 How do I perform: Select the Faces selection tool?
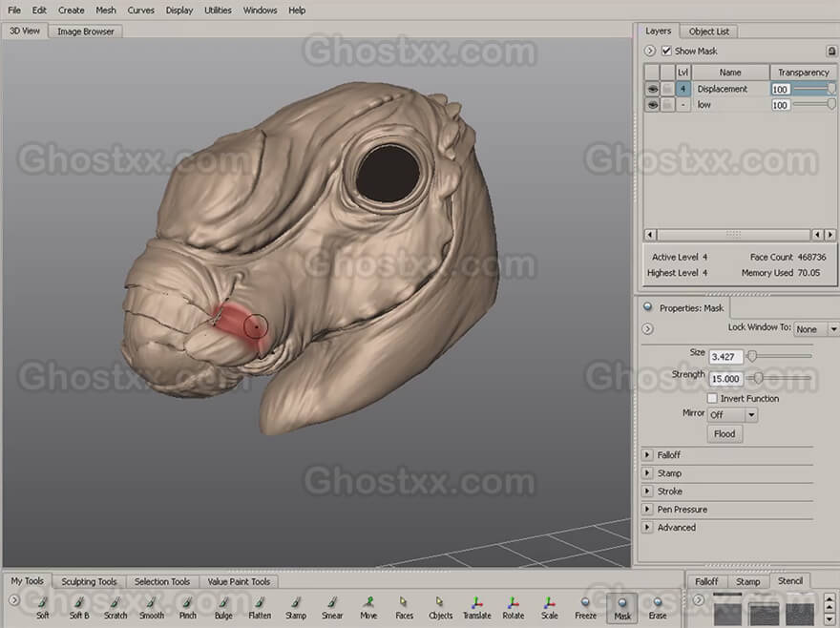(x=405, y=608)
